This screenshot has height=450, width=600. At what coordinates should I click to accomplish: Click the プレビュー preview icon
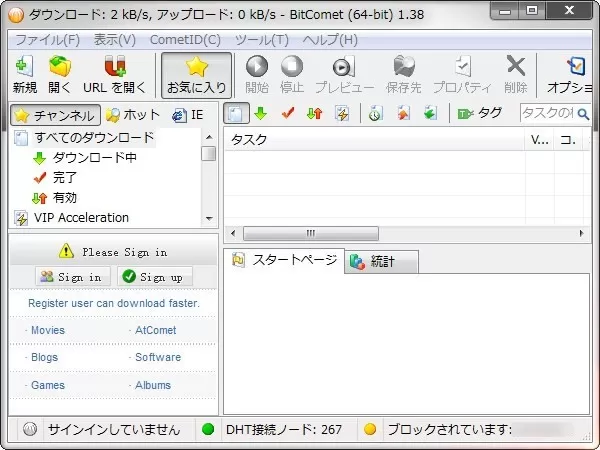click(x=344, y=67)
